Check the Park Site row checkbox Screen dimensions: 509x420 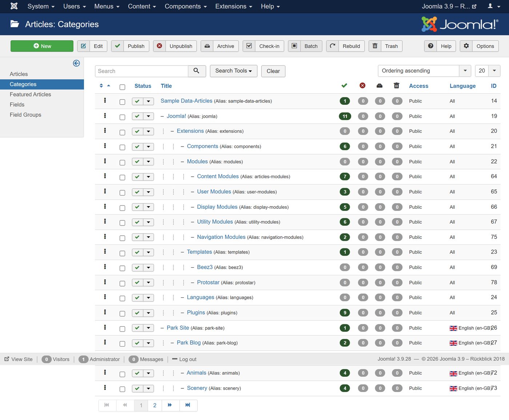[122, 329]
